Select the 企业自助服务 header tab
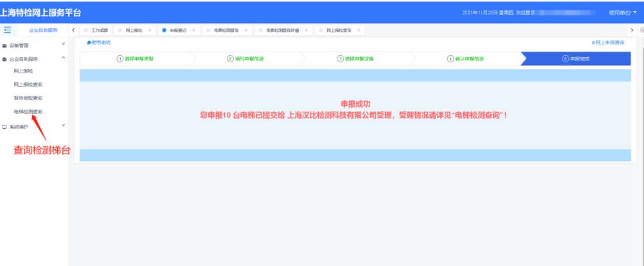This screenshot has height=266, width=644. (x=43, y=30)
